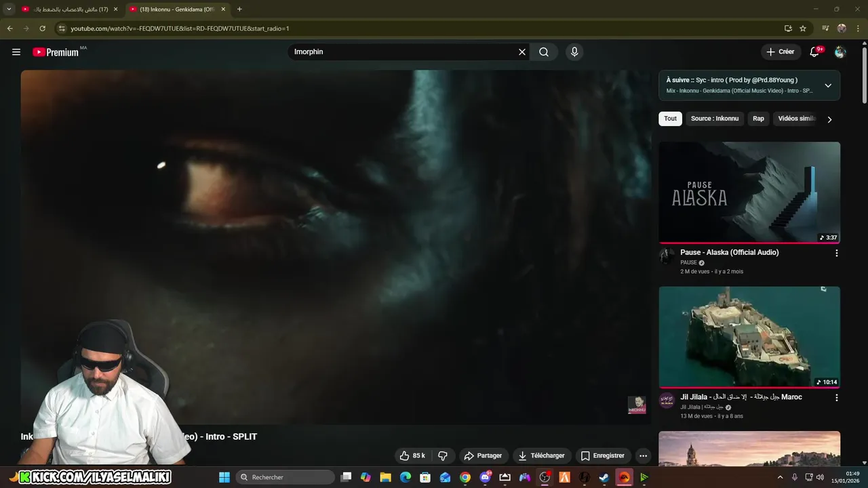This screenshot has width=868, height=488.
Task: Open Copilot from taskbar
Action: pyautogui.click(x=366, y=477)
